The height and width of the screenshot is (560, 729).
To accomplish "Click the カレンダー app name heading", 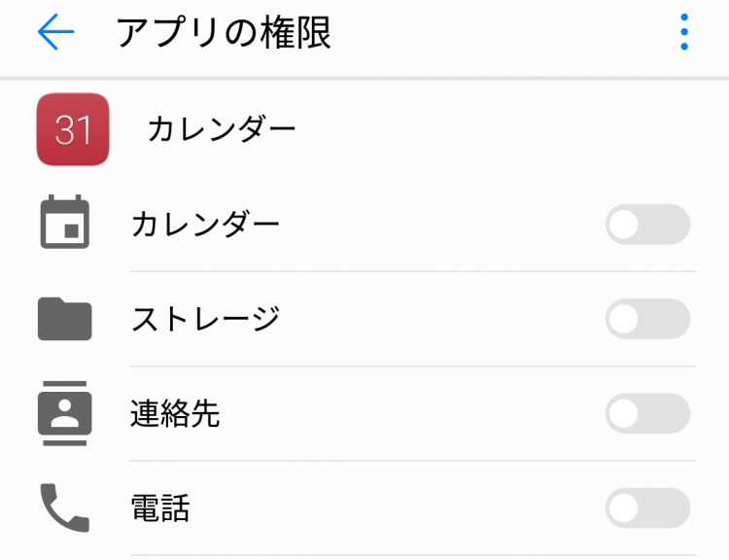I will tap(222, 129).
